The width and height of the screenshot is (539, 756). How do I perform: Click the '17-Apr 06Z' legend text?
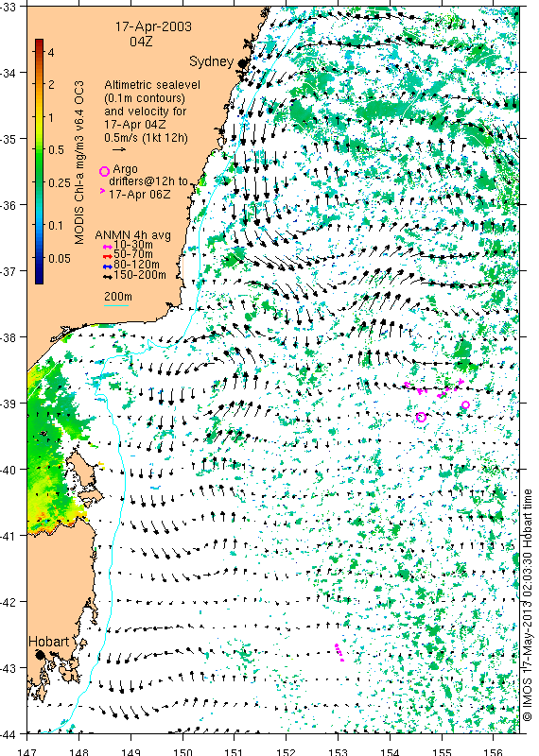(x=139, y=195)
